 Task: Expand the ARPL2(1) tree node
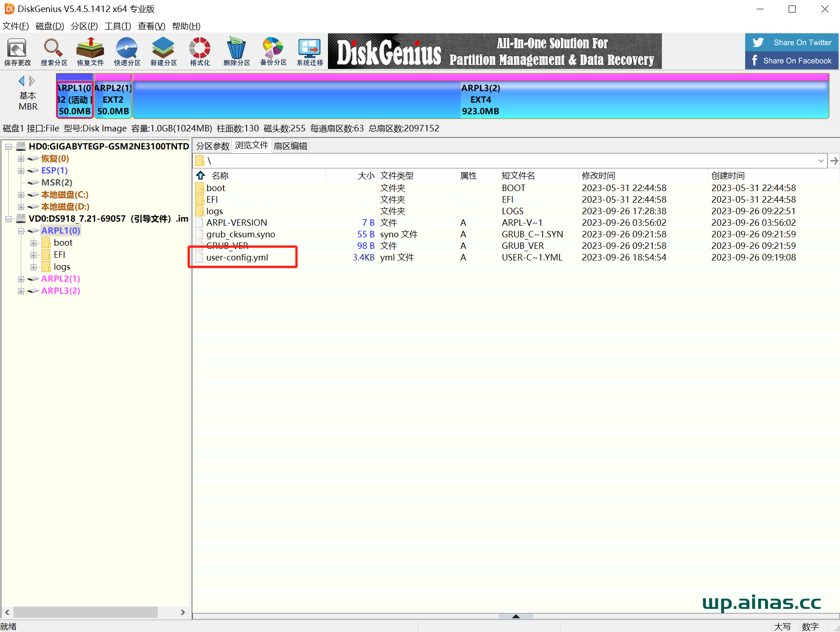tap(21, 279)
